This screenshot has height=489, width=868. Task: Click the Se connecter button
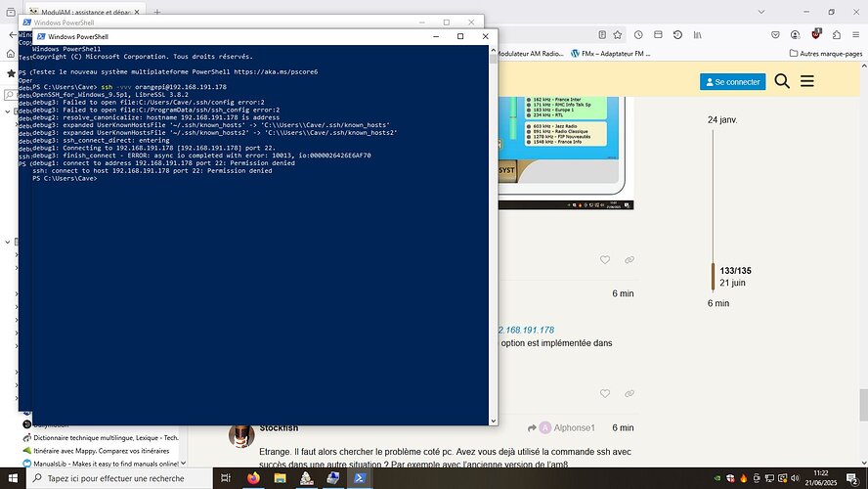point(732,82)
